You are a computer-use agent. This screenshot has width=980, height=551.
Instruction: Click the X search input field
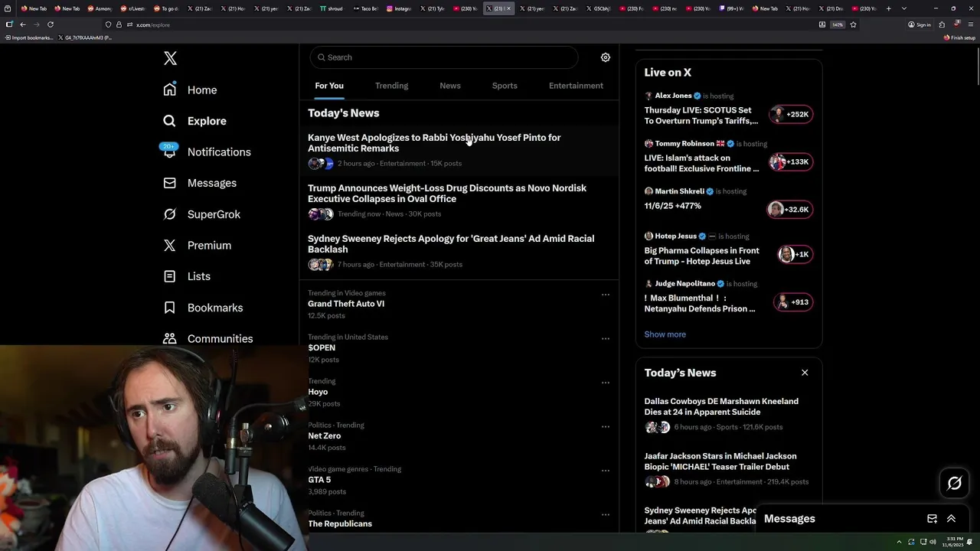444,57
